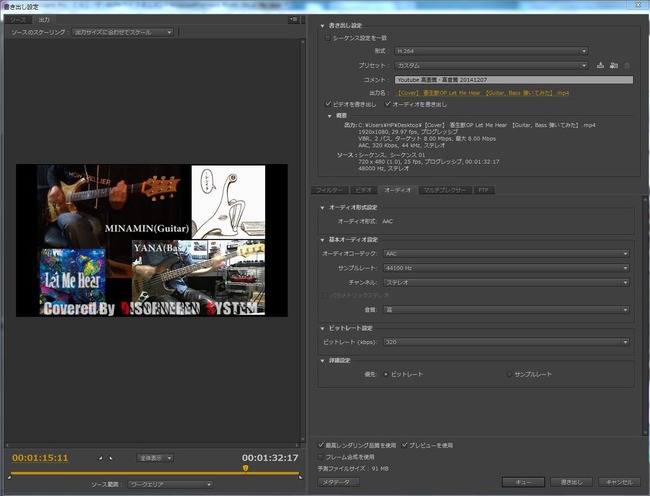
Task: Uncheck オーディオを書き出し checkbox
Action: click(388, 104)
